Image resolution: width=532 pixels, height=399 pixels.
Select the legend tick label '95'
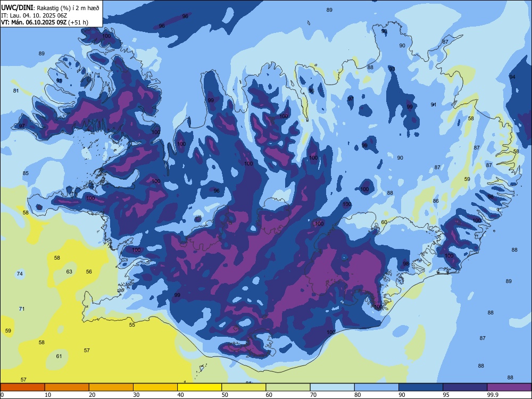click(445, 395)
